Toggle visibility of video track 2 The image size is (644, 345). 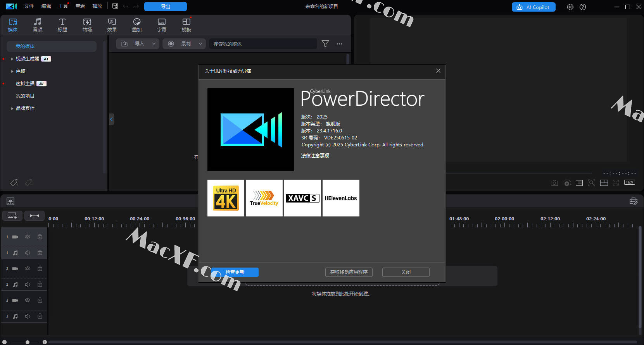[x=28, y=268]
